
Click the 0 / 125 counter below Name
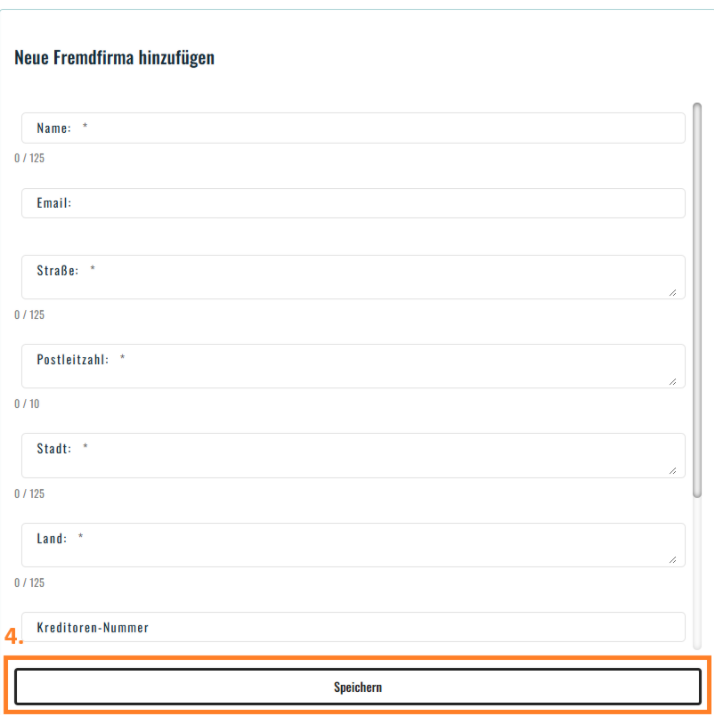[x=29, y=158]
